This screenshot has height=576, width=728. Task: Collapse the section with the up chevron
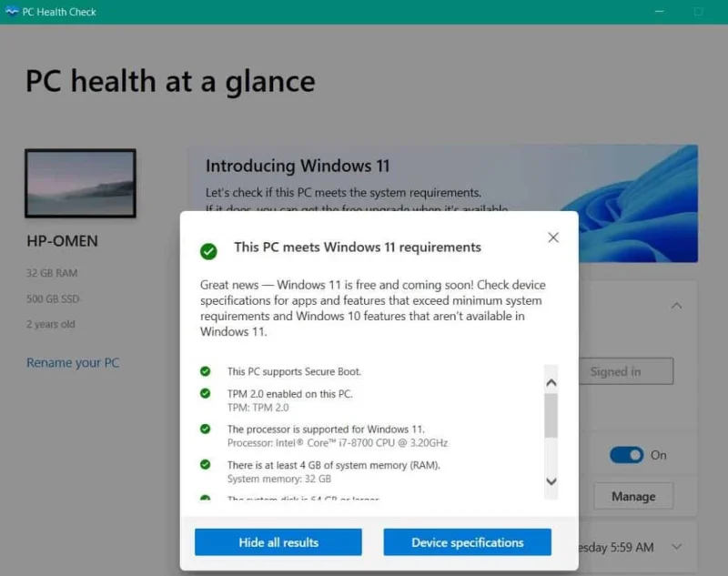[677, 306]
